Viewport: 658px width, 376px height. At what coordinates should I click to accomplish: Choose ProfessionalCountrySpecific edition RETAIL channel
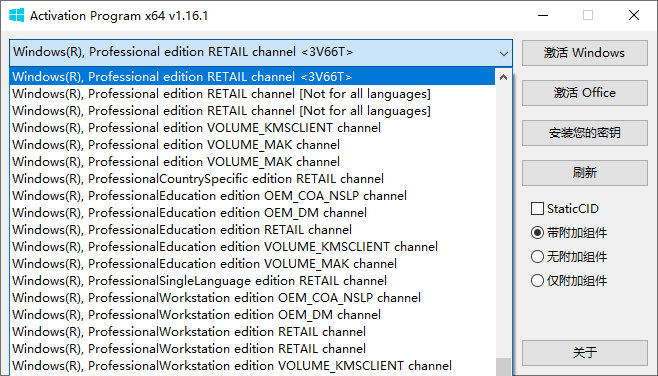point(252,178)
